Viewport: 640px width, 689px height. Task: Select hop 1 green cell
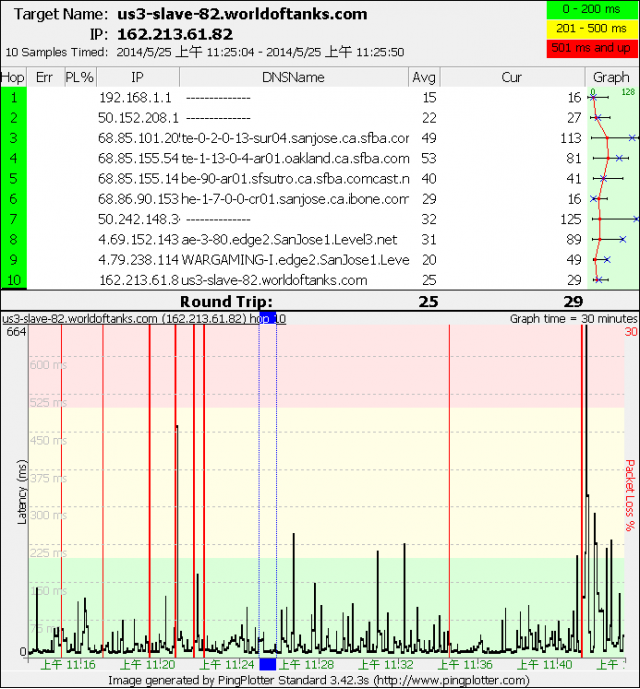[x=13, y=97]
